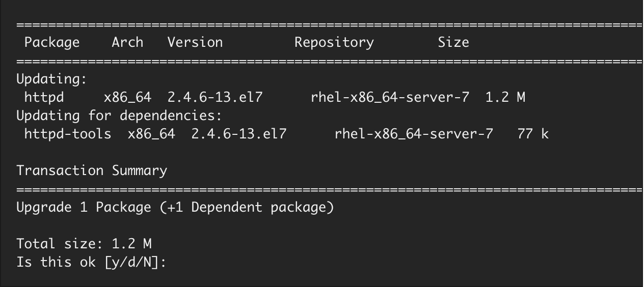Click the 'Is this ok [y/d/N]:' prompt

(x=92, y=263)
